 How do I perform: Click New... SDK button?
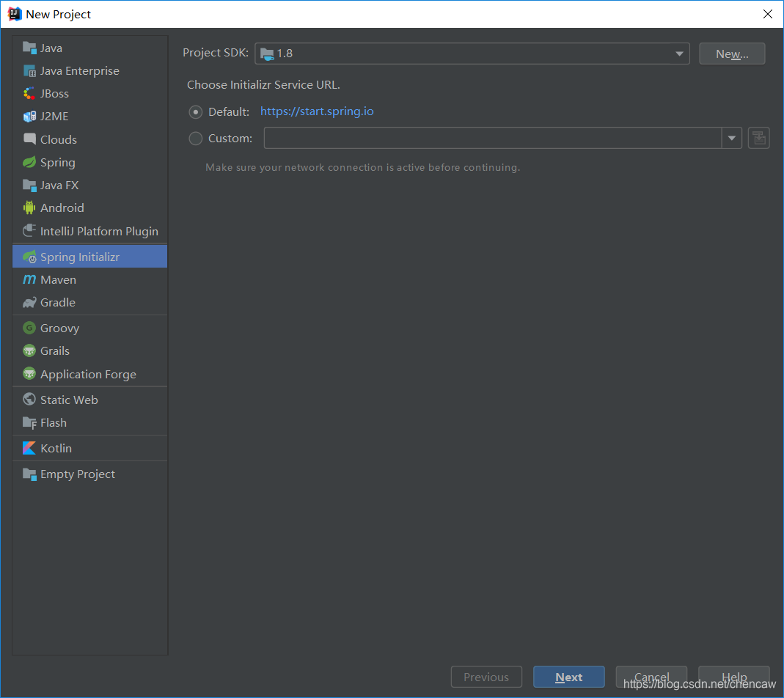[731, 54]
